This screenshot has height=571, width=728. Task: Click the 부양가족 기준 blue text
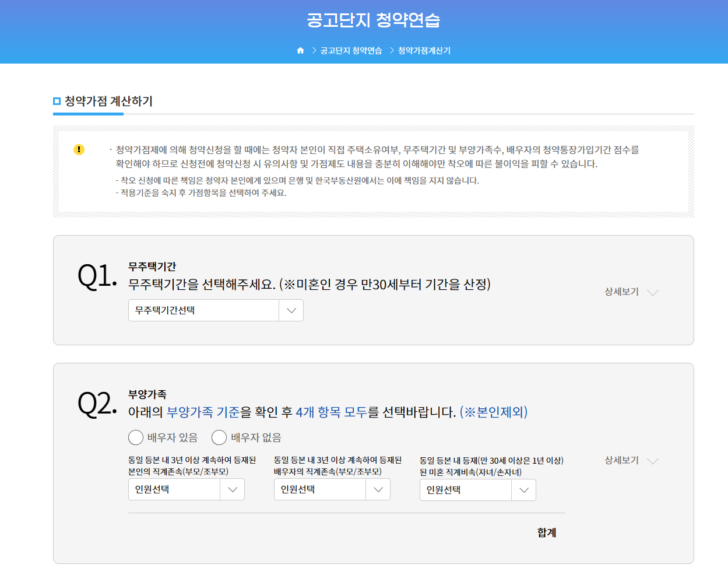203,412
